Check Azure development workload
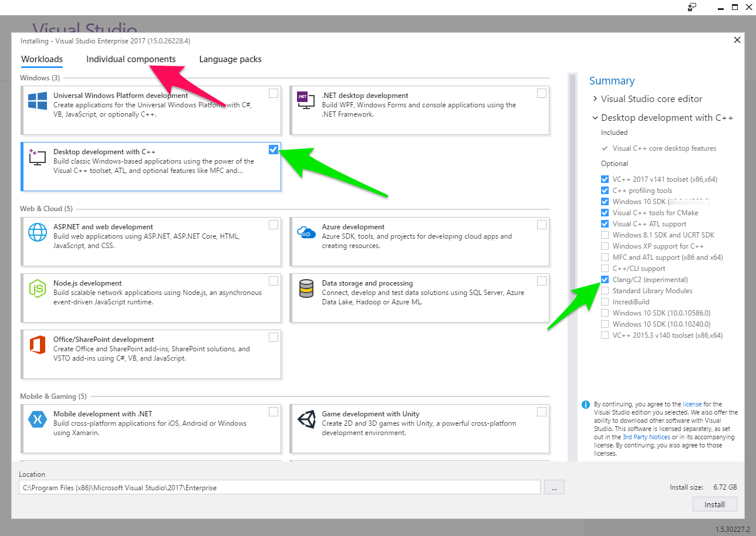Screen dimensions: 756x536 542,225
